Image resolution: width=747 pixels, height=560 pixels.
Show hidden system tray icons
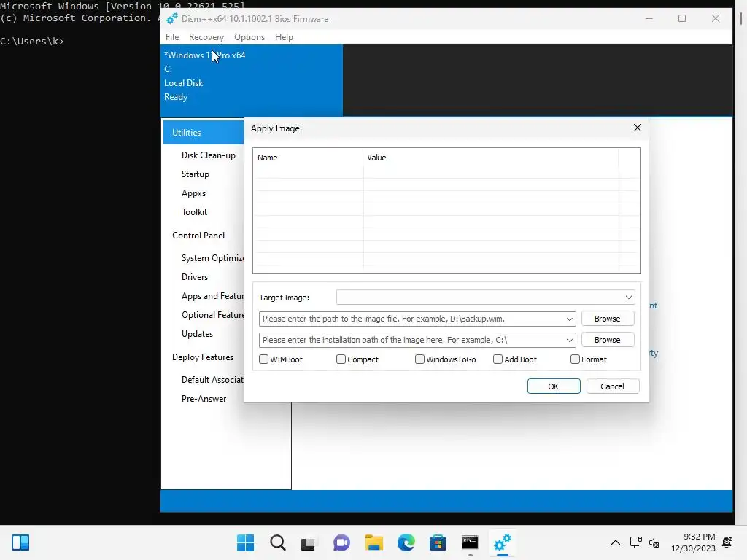coord(616,542)
